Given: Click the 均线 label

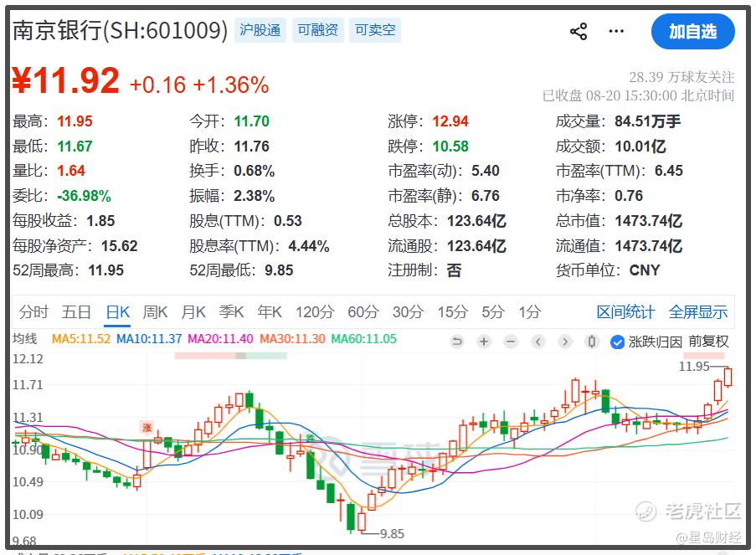Looking at the screenshot, I should tap(24, 338).
